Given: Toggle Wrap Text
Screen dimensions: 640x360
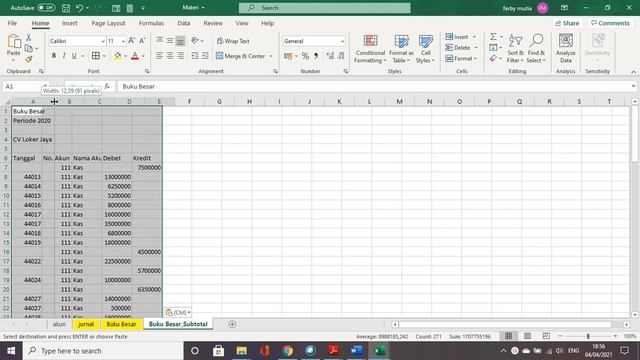Looking at the screenshot, I should click(233, 41).
